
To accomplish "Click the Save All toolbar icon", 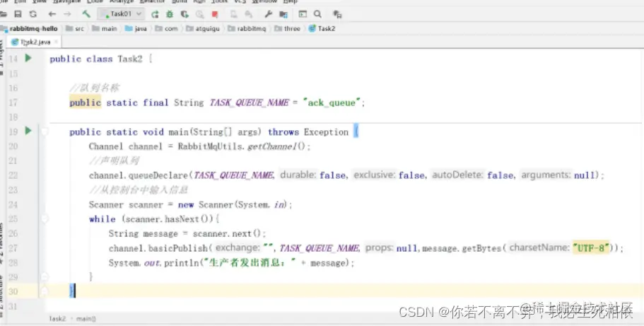I will point(18,14).
